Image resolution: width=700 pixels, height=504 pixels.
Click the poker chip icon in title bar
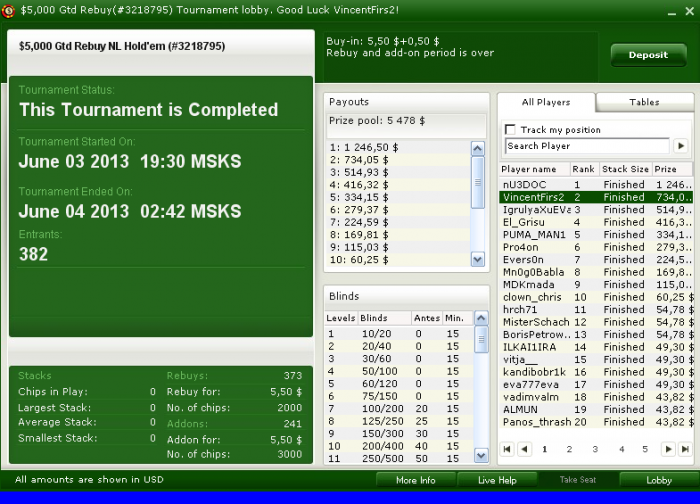tap(9, 10)
